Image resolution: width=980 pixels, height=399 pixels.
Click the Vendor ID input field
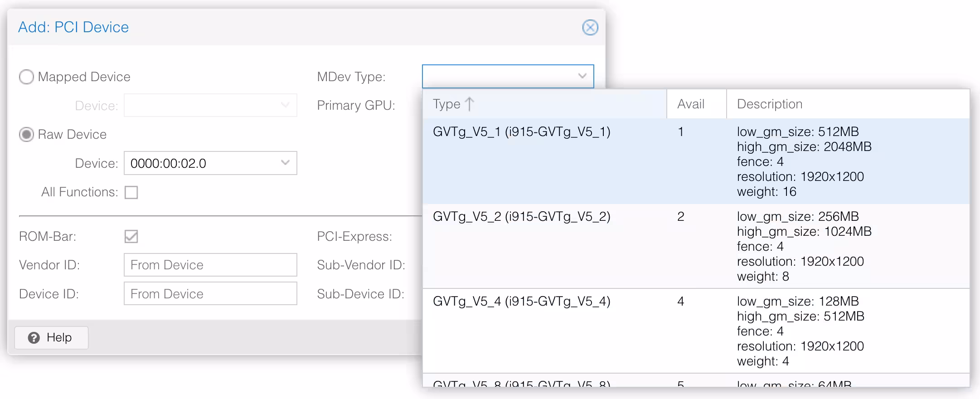tap(210, 265)
